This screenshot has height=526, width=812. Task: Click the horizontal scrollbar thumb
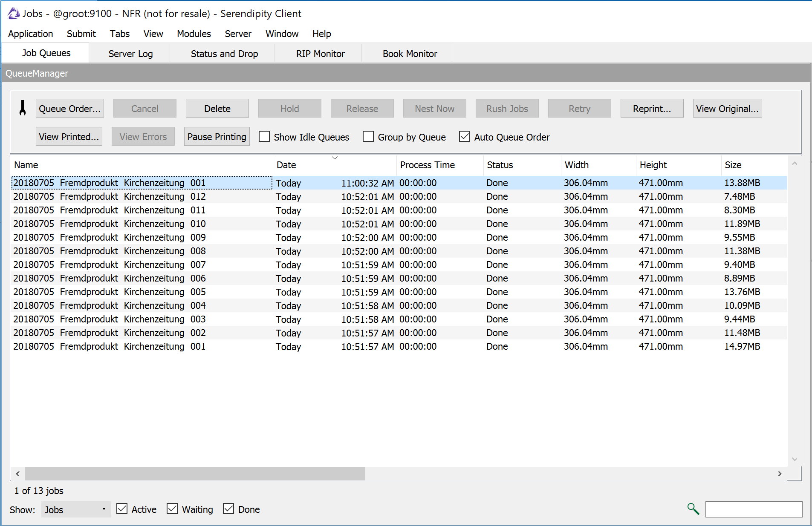click(195, 474)
